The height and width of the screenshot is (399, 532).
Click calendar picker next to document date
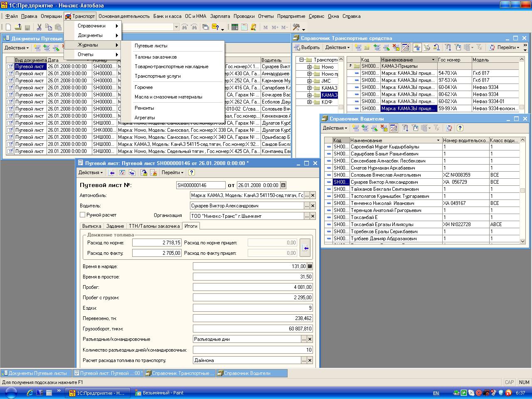[283, 185]
